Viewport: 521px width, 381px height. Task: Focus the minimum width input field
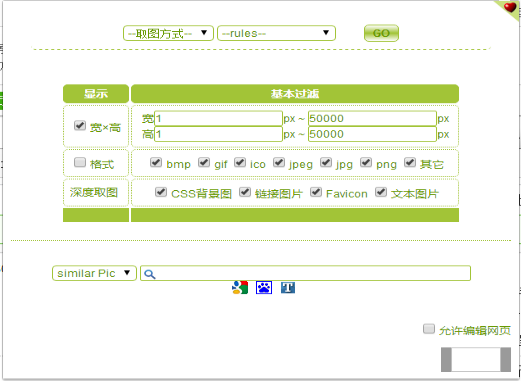point(218,118)
